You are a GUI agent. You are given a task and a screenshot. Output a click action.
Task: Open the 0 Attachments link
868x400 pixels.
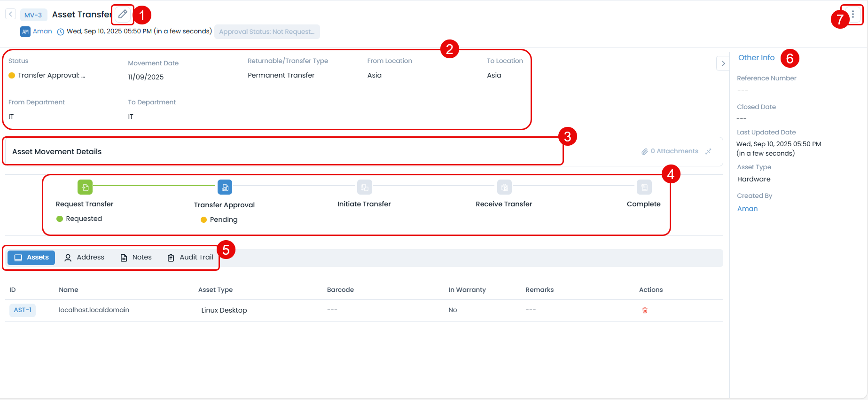pos(674,151)
